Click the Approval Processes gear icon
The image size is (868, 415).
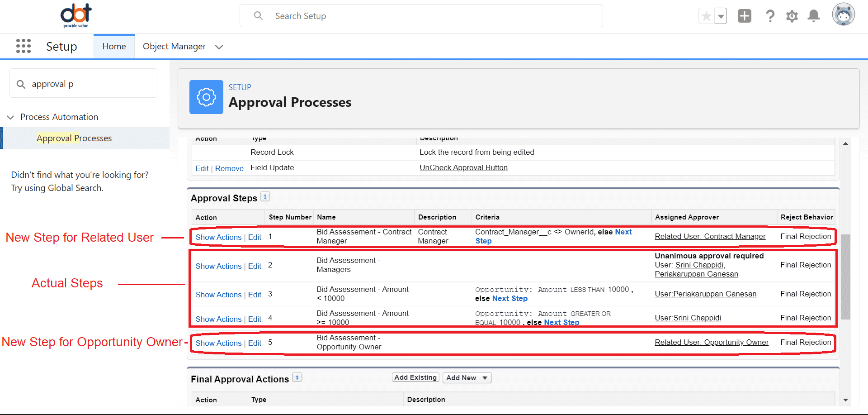point(206,97)
